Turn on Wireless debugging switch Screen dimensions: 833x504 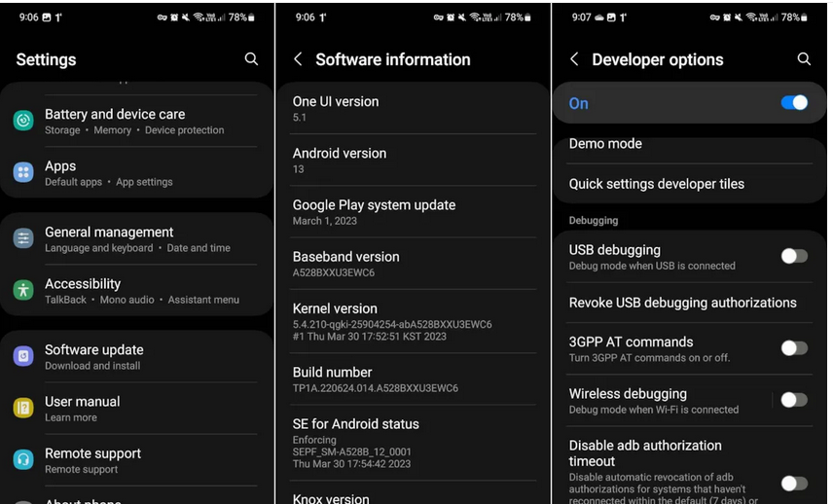(794, 399)
